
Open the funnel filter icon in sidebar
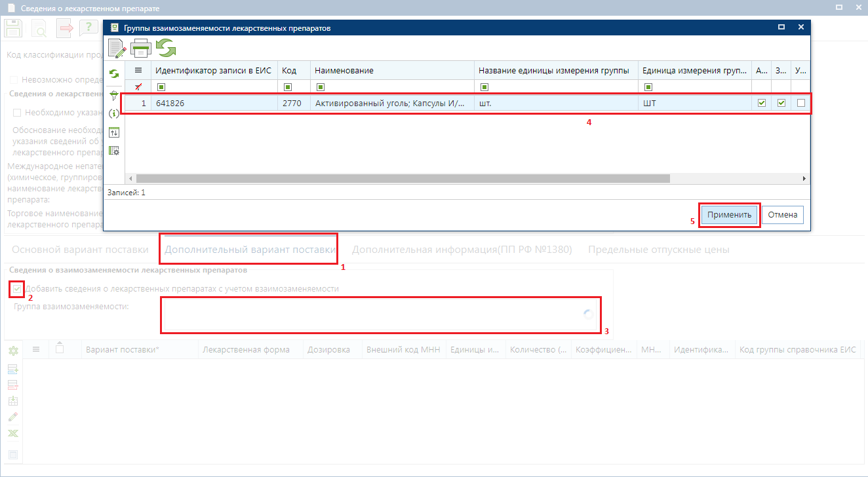tap(114, 95)
